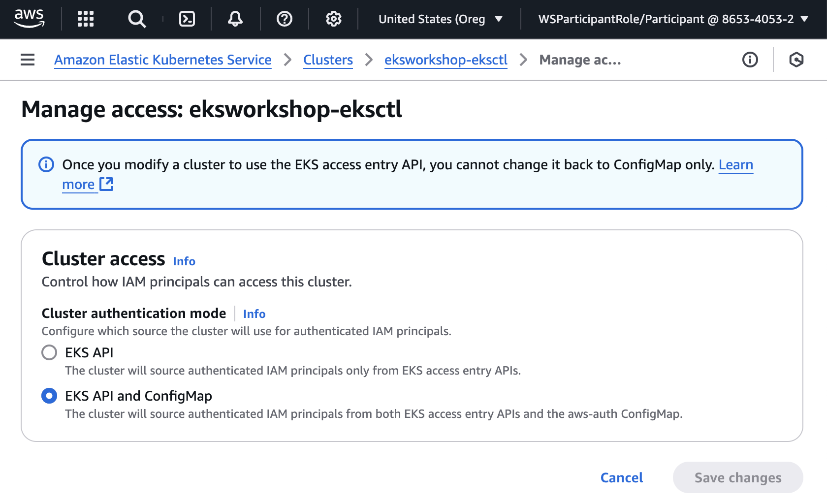Open the settings gear icon
The width and height of the screenshot is (827, 504).
coord(334,19)
